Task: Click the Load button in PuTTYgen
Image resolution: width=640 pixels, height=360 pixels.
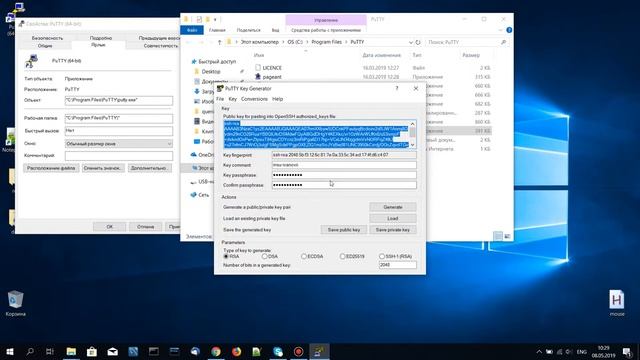Action: click(x=393, y=218)
